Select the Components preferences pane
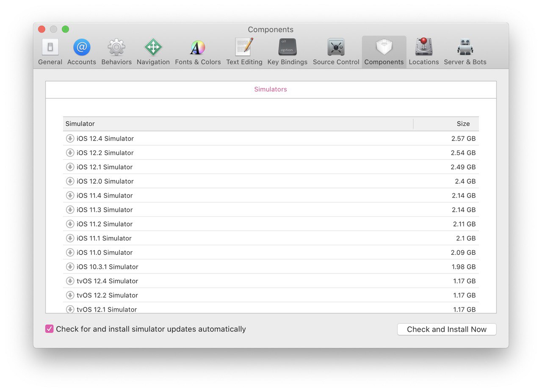 (384, 52)
